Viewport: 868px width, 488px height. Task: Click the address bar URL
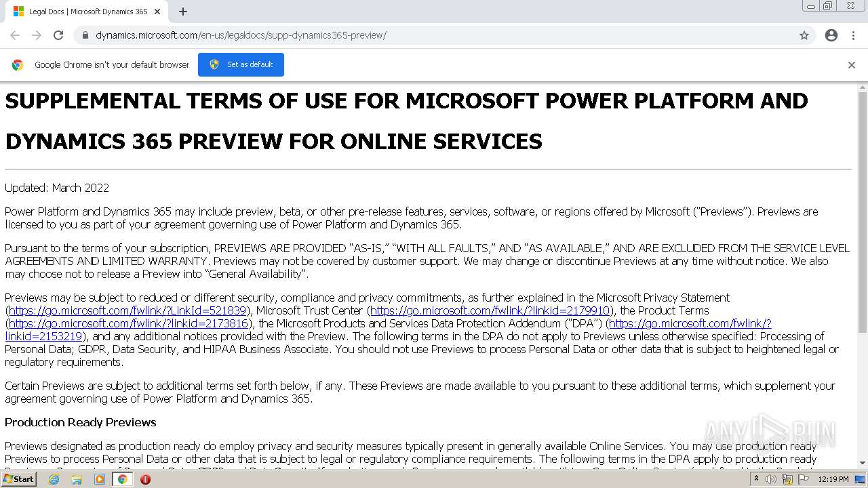tap(241, 35)
